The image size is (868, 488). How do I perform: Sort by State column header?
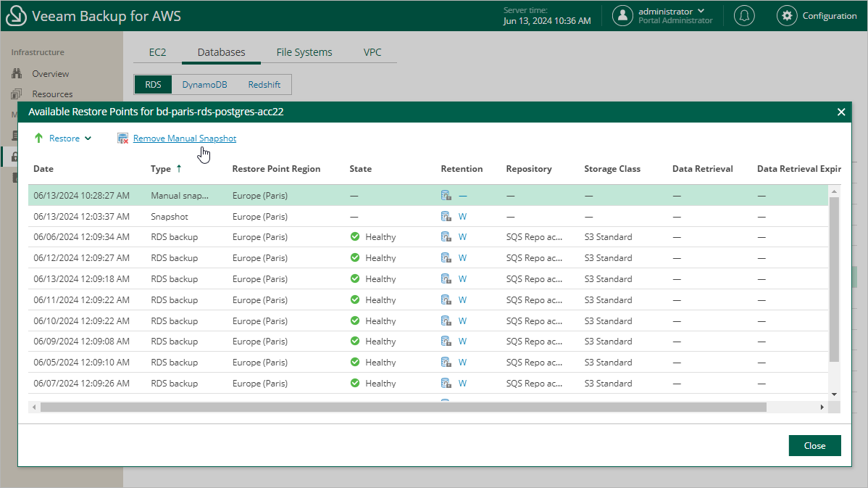[x=360, y=169]
